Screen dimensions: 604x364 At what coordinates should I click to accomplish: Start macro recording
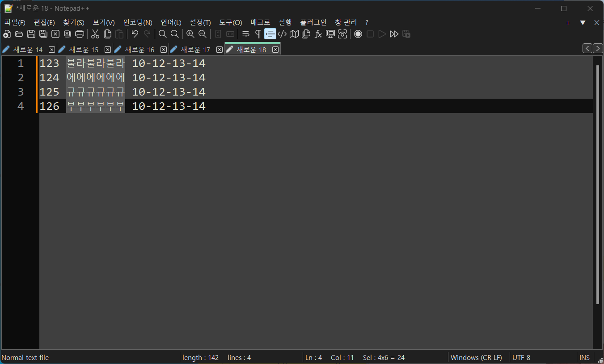pyautogui.click(x=358, y=34)
